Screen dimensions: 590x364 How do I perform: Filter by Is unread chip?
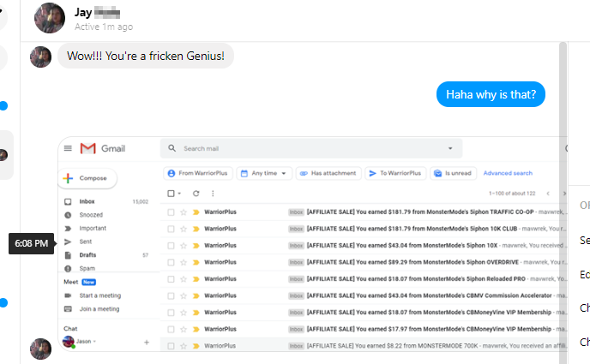point(454,173)
